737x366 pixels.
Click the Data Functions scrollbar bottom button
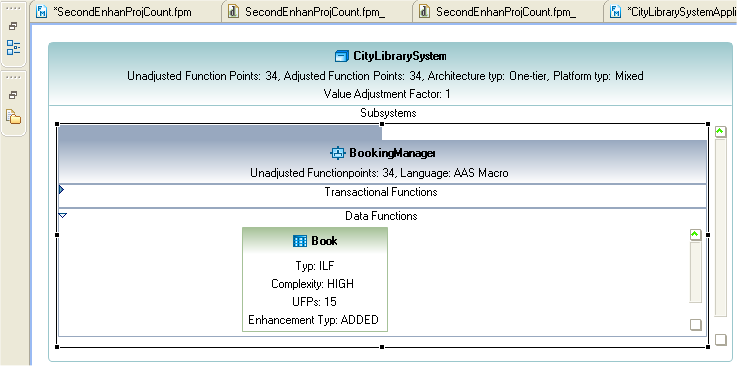click(x=695, y=325)
